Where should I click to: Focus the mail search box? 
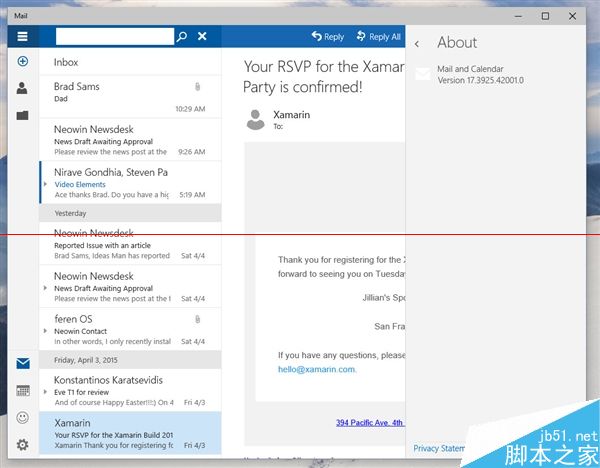114,36
